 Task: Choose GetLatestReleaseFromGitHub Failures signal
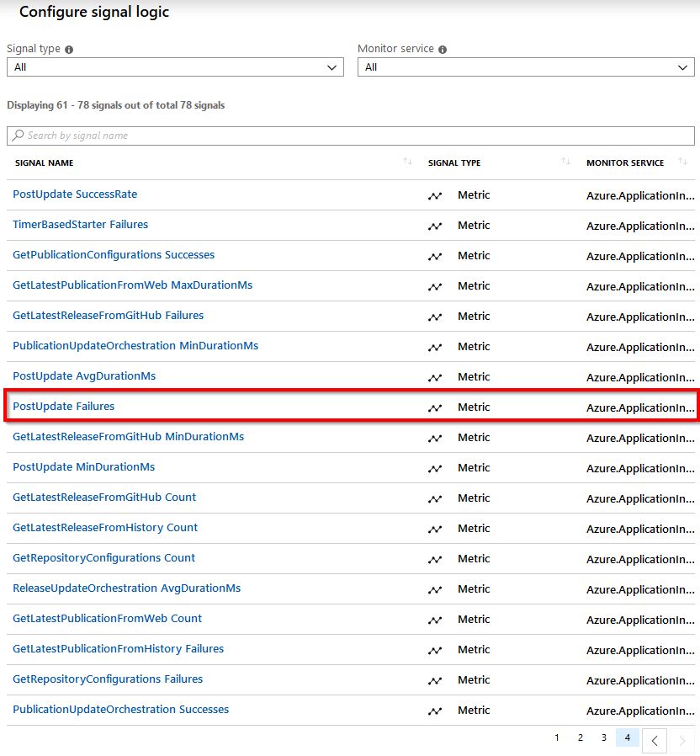108,316
